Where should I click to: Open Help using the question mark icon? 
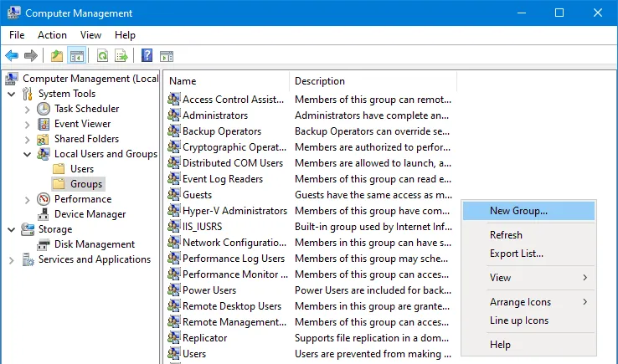click(x=147, y=56)
